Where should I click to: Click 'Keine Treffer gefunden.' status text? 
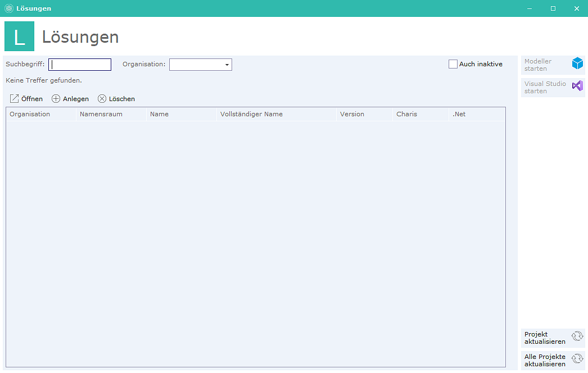pyautogui.click(x=43, y=80)
